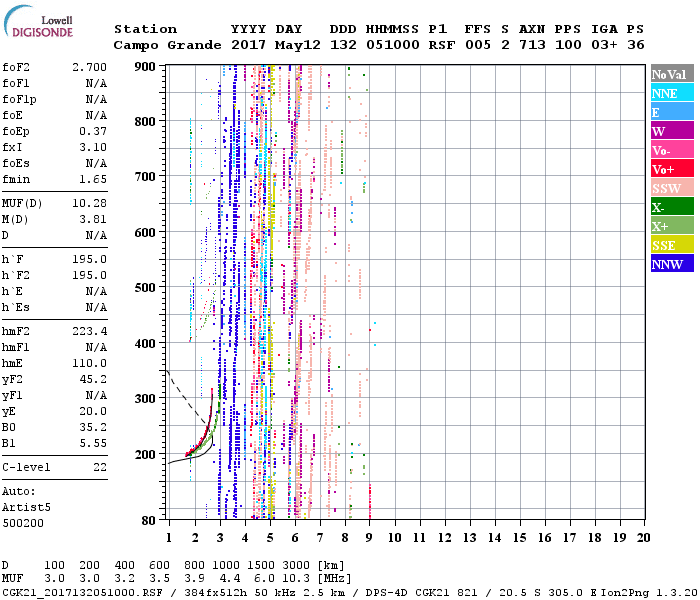The width and height of the screenshot is (700, 600).
Task: Click the M(D) value 3.81
Action: coord(93,219)
